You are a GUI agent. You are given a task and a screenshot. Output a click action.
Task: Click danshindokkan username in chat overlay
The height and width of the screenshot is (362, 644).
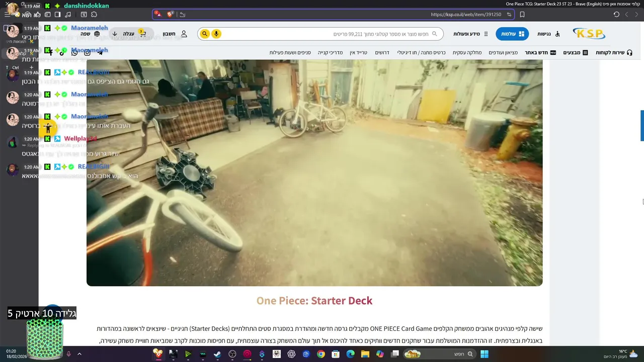[86, 6]
